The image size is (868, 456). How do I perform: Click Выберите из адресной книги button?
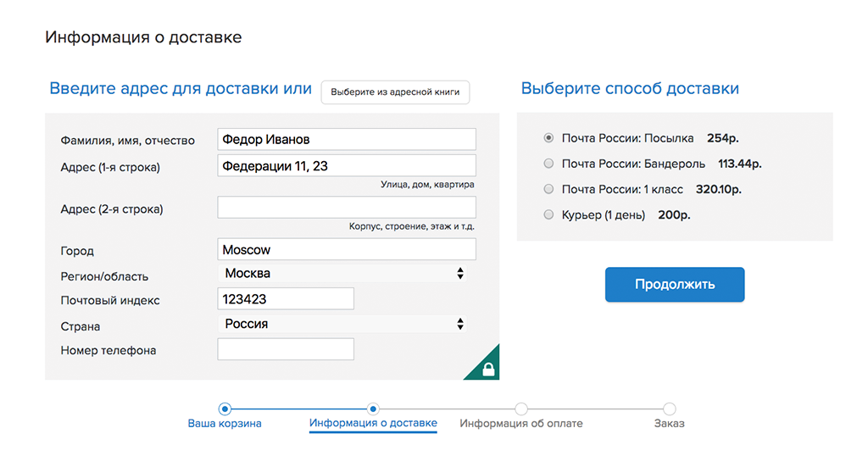tap(395, 92)
